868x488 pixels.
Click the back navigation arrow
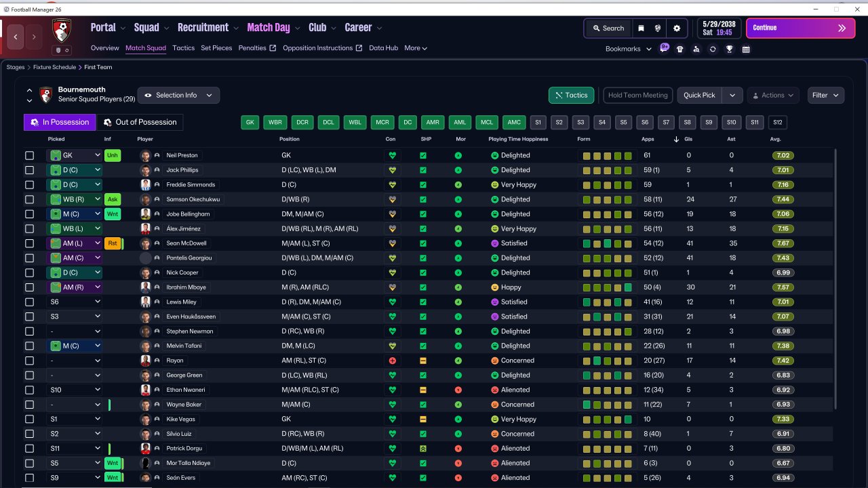[x=16, y=37]
